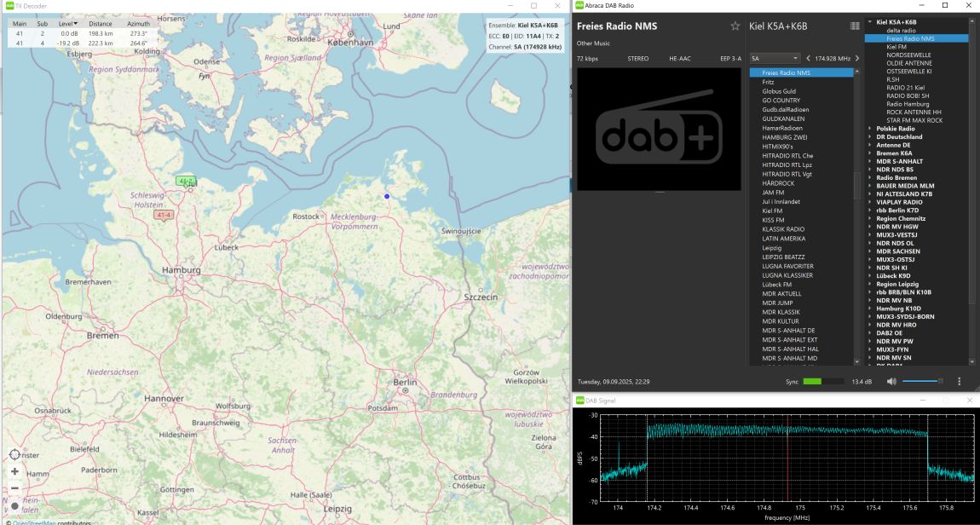The height and width of the screenshot is (525, 980).
Task: Toggle the ensemble service list view icon
Action: [855, 26]
